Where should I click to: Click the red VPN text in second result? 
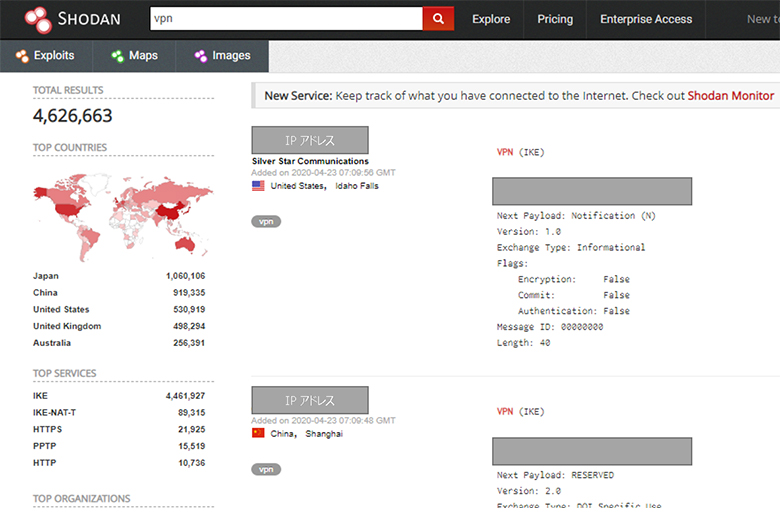[x=505, y=412]
